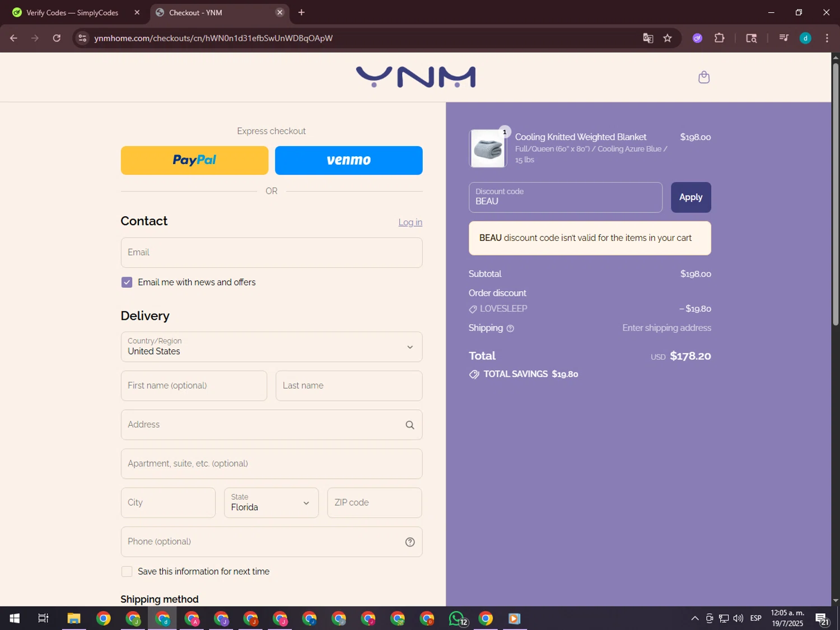Image resolution: width=840 pixels, height=630 pixels.
Task: Open File Explorer from taskbar
Action: 74,618
